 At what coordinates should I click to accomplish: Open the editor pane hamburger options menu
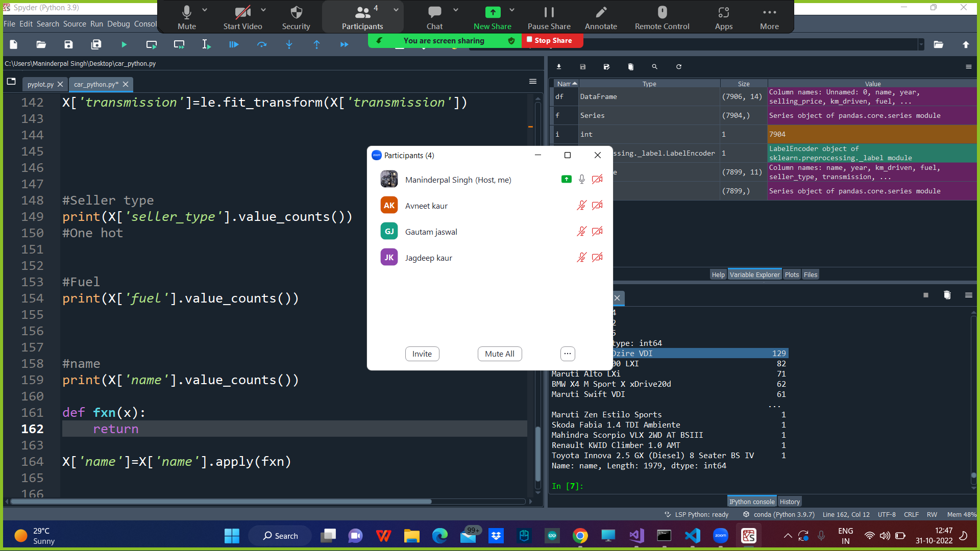point(533,82)
